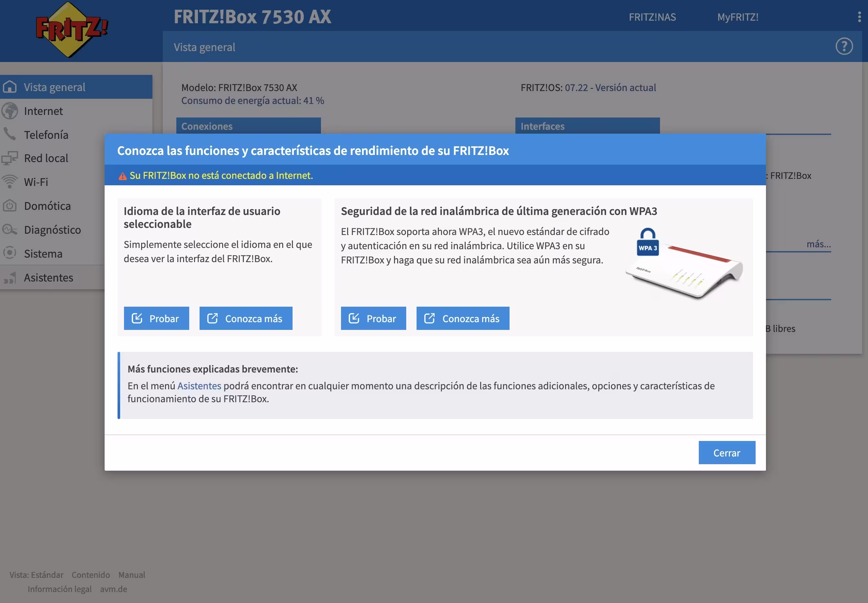
Task: Open the avm.de footer link
Action: tap(113, 589)
